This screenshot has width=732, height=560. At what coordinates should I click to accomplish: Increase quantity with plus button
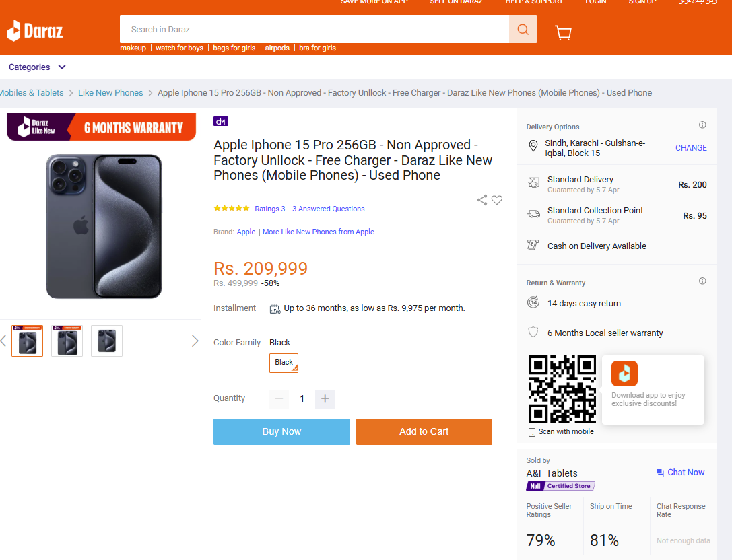[325, 398]
